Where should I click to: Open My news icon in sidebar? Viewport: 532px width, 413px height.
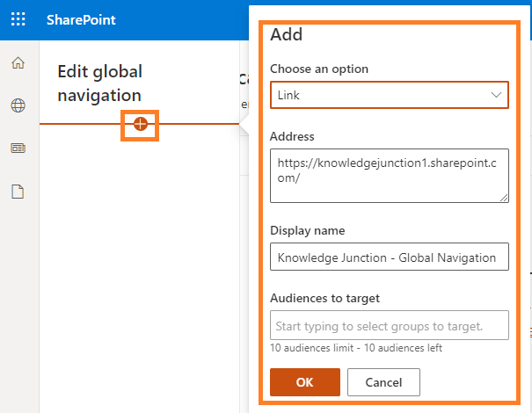(18, 149)
